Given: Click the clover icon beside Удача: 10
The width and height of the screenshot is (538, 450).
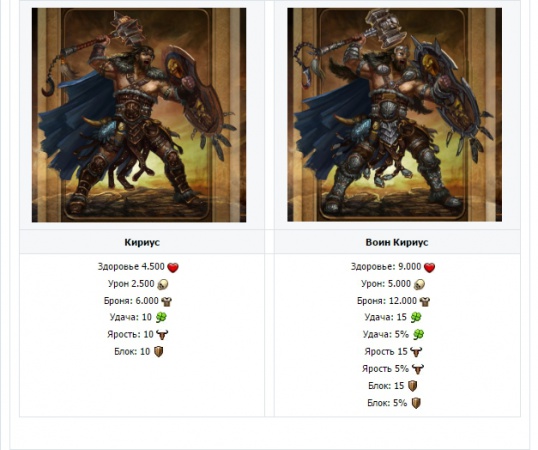Looking at the screenshot, I should tap(161, 317).
